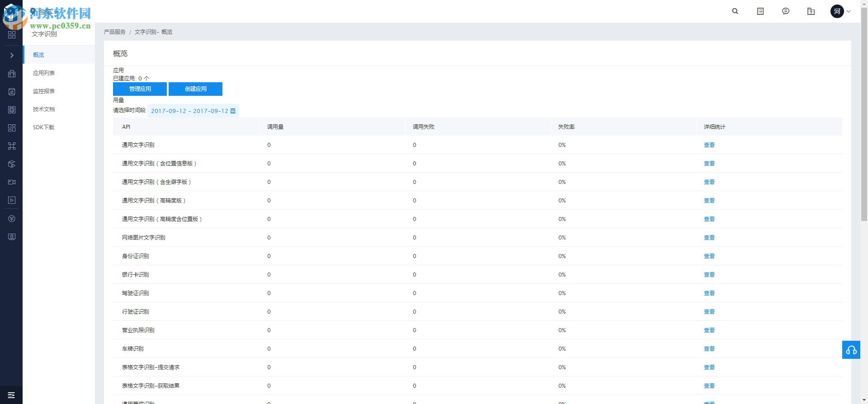Open the date range picker 2017-09-12

(193, 111)
